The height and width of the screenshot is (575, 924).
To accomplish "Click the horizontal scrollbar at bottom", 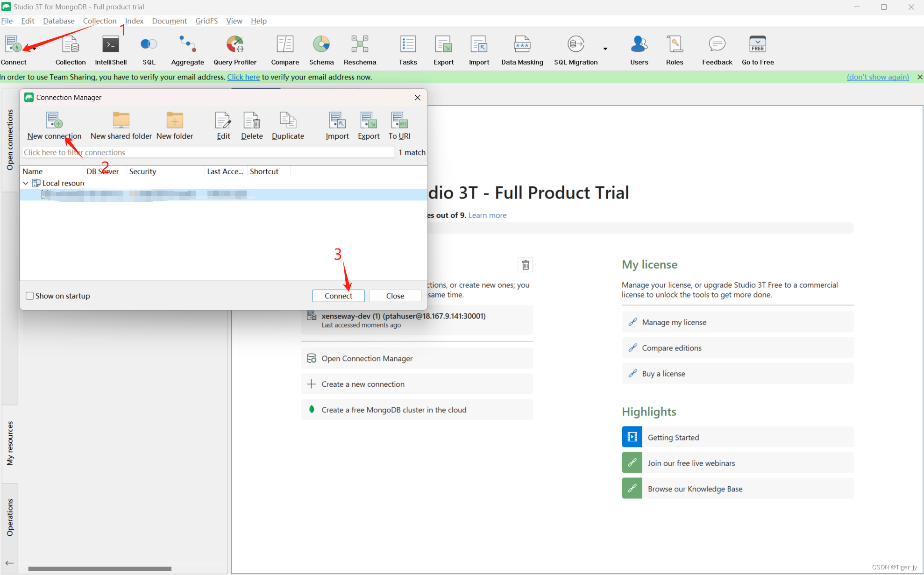I will [100, 568].
